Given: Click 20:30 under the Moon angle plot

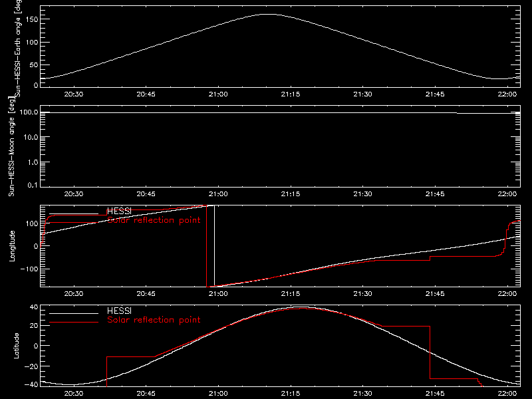Looking at the screenshot, I should coord(74,194).
